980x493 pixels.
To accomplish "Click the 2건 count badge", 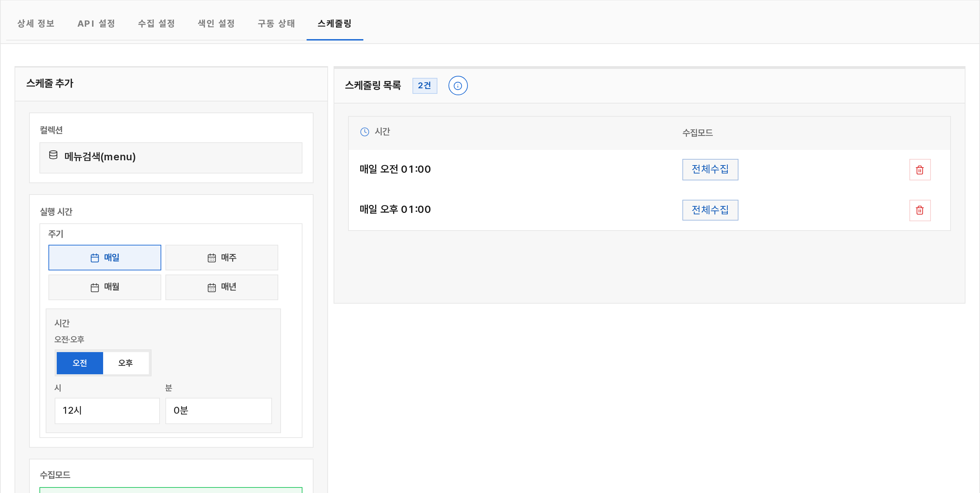I will (425, 86).
